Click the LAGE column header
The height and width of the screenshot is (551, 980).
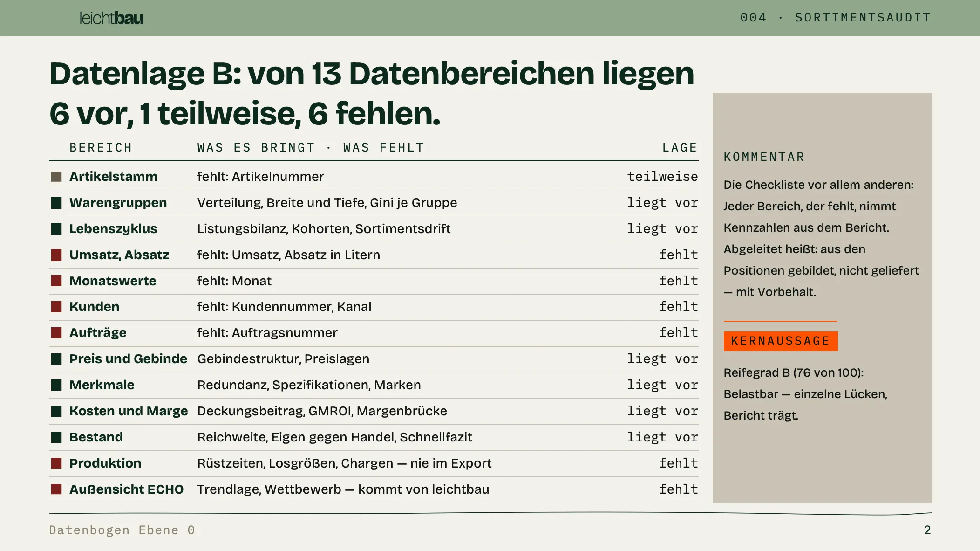[x=680, y=148]
